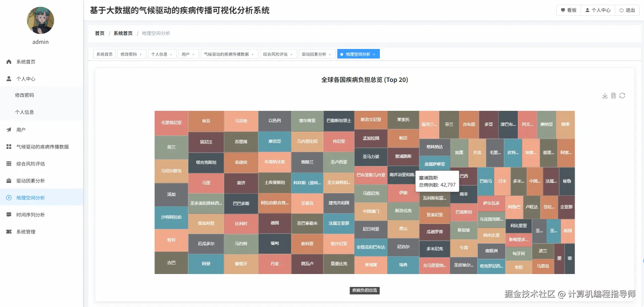Screen dimensions: 644x307
Task: Click the chart restore refresh icon
Action: click(622, 96)
